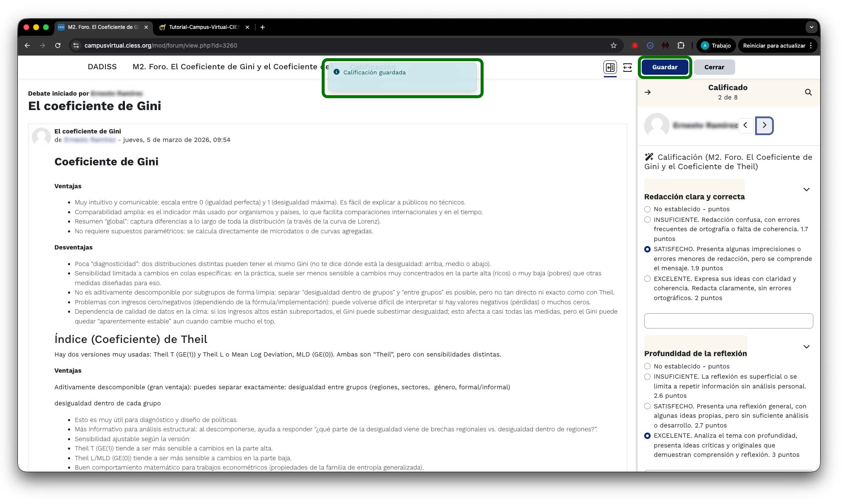The image size is (855, 504).
Task: Click the full-width layout icon
Action: click(x=627, y=67)
